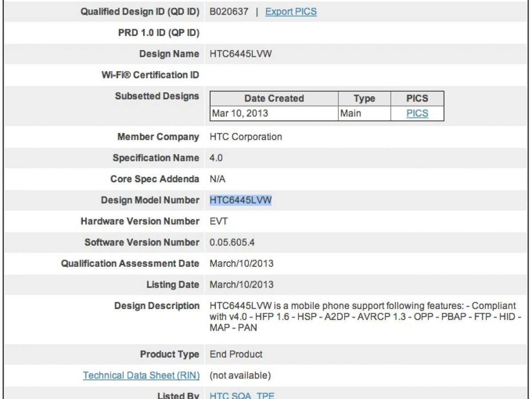This screenshot has width=532, height=399.
Task: Click the Design Description paragraph text
Action: [x=363, y=317]
